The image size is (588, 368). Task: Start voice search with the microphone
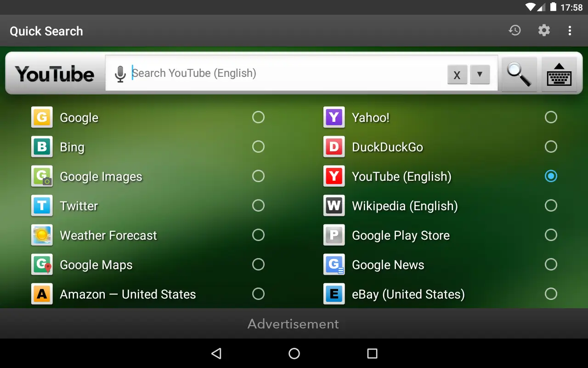[120, 74]
